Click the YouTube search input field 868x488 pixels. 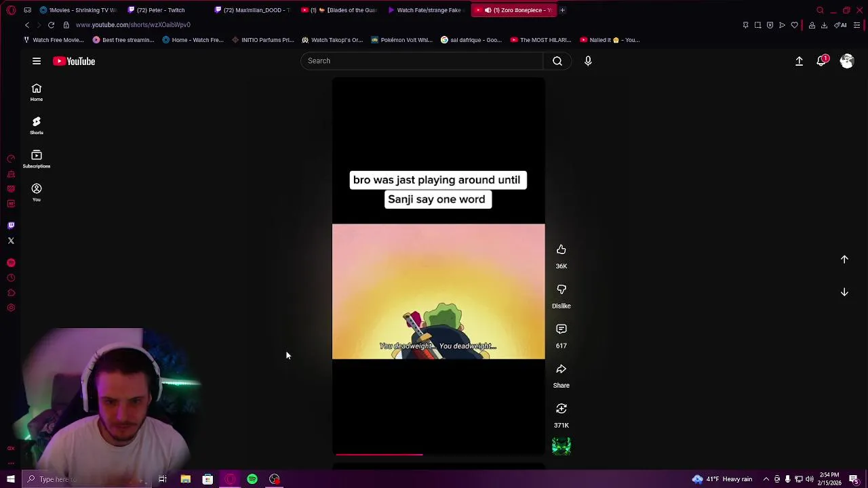click(x=422, y=61)
